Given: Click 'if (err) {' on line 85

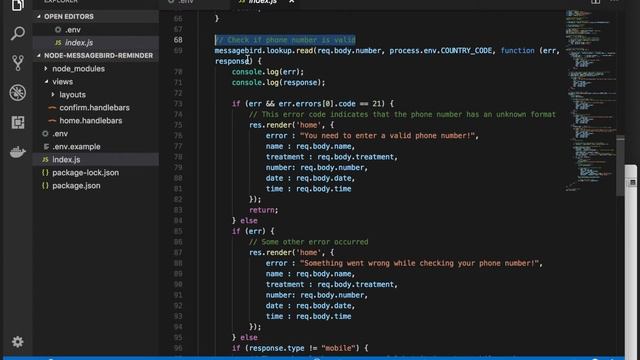Looking at the screenshot, I should click(x=253, y=231).
